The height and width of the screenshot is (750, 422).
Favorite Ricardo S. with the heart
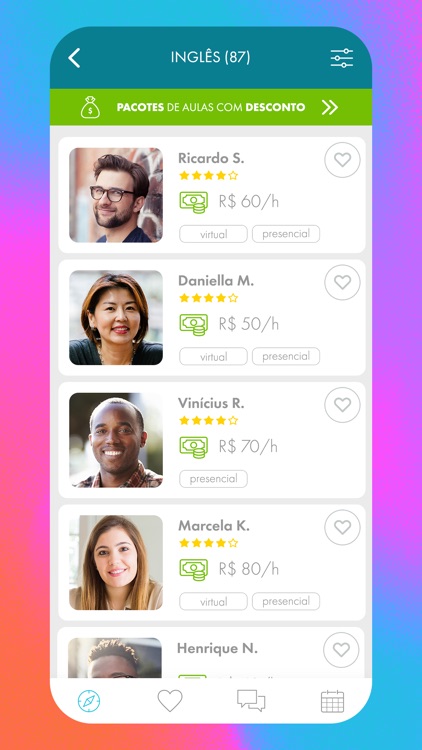(x=342, y=160)
